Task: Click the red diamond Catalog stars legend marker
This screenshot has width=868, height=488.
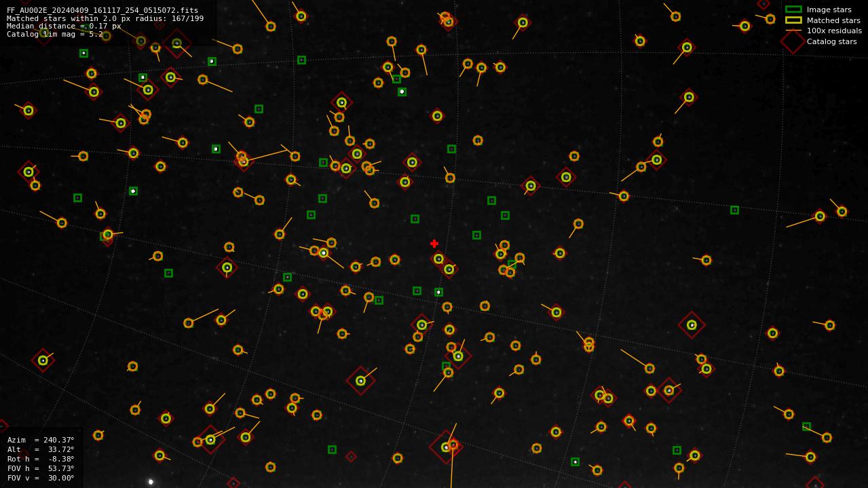Action: coord(793,41)
